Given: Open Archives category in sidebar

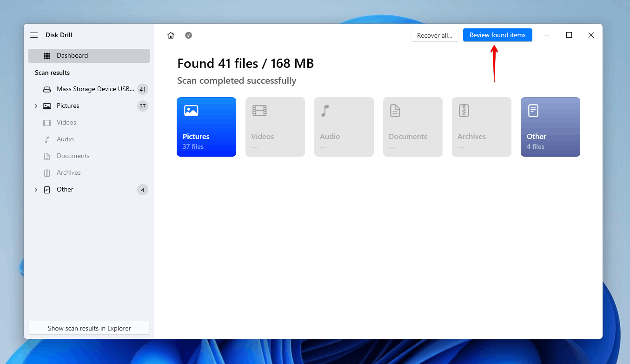Looking at the screenshot, I should coord(89,173).
